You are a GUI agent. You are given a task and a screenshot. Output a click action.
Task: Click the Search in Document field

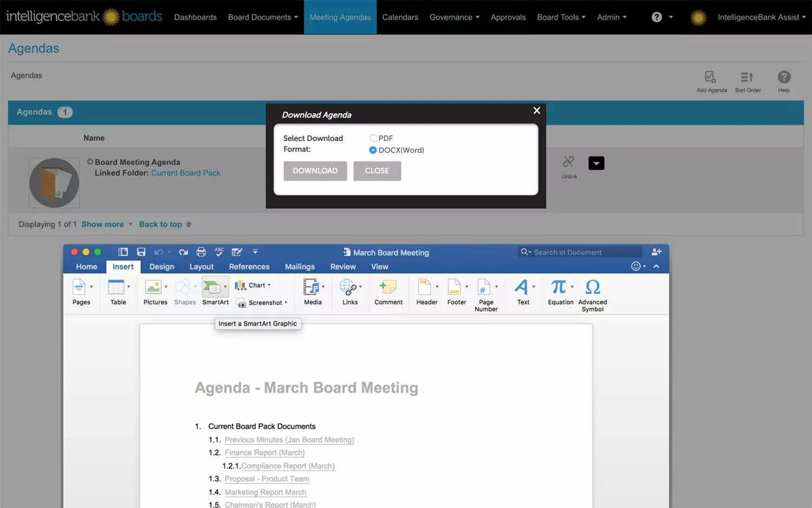pyautogui.click(x=580, y=252)
